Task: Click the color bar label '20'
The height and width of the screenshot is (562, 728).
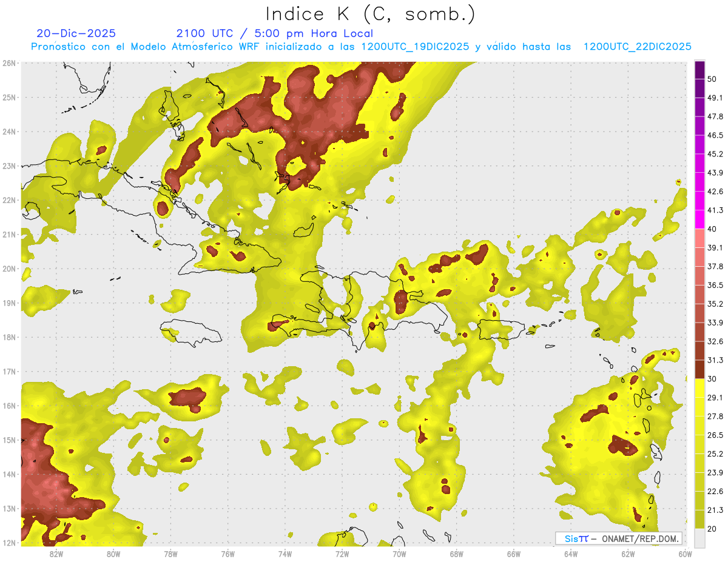Action: [x=712, y=529]
